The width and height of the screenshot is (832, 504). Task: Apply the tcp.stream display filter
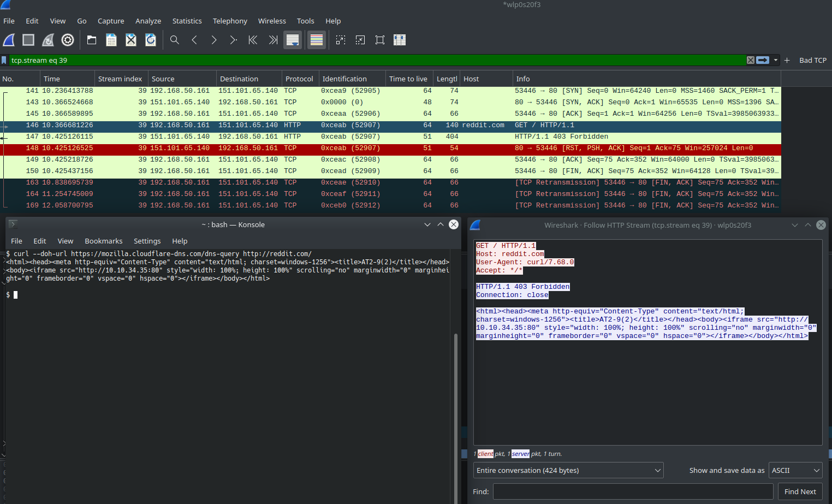(763, 60)
